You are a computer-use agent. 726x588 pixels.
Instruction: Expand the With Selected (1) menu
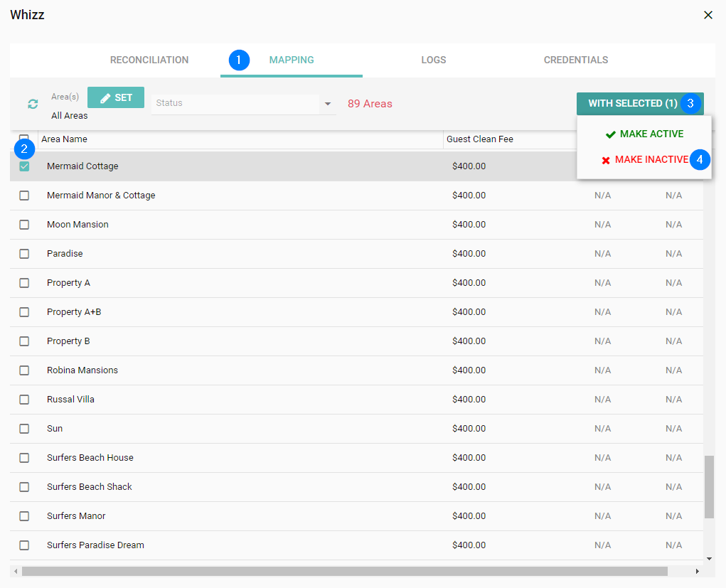[632, 103]
